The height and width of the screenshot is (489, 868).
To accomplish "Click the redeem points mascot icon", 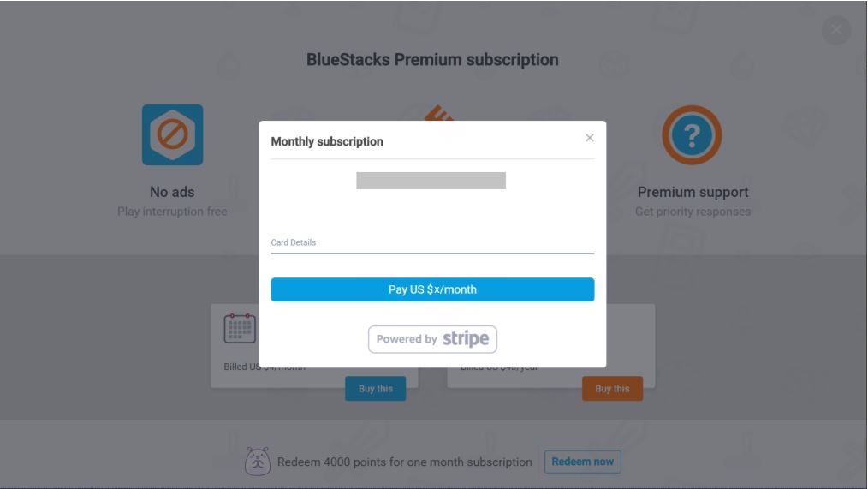I will coord(258,462).
